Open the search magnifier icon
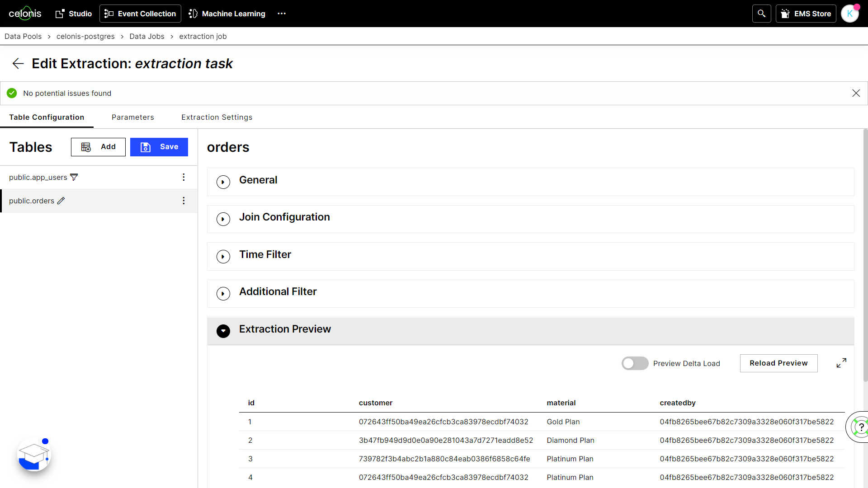Image resolution: width=868 pixels, height=488 pixels. [761, 14]
